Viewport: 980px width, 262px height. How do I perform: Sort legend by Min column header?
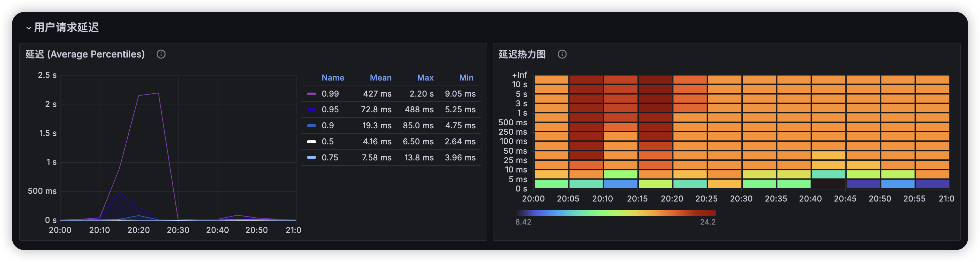pyautogui.click(x=466, y=78)
